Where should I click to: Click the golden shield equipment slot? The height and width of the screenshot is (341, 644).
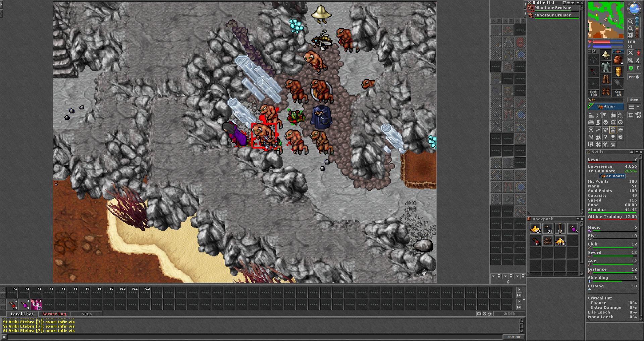618,71
